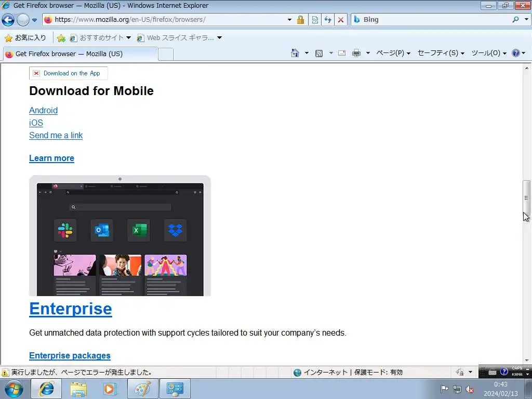Add page to favorites bar star icon
This screenshot has width=532, height=399.
(x=61, y=38)
